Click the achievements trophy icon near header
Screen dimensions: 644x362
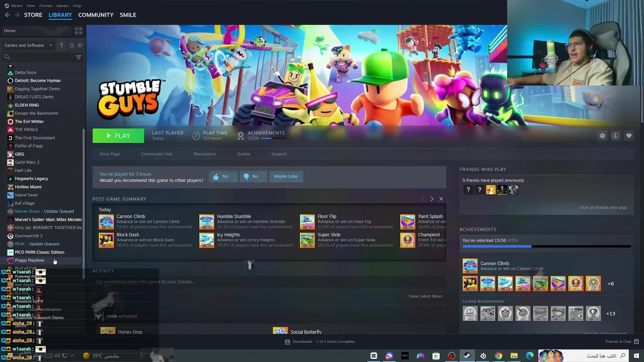tap(240, 136)
